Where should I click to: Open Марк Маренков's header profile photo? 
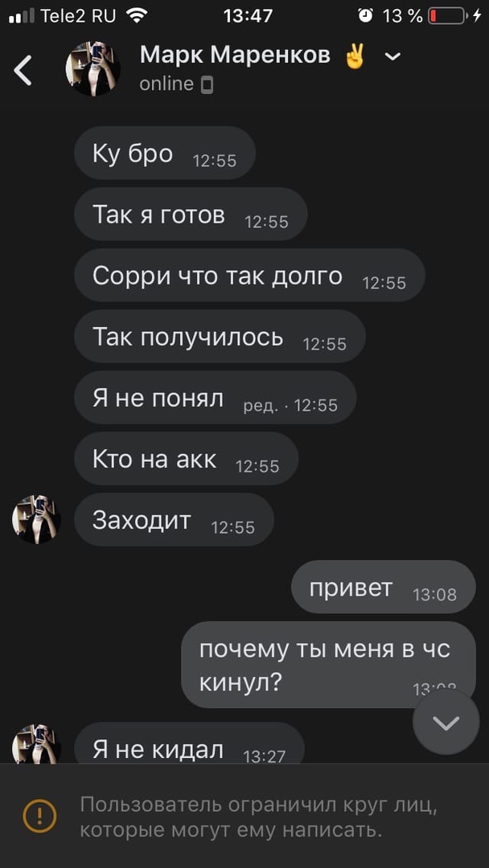93,68
